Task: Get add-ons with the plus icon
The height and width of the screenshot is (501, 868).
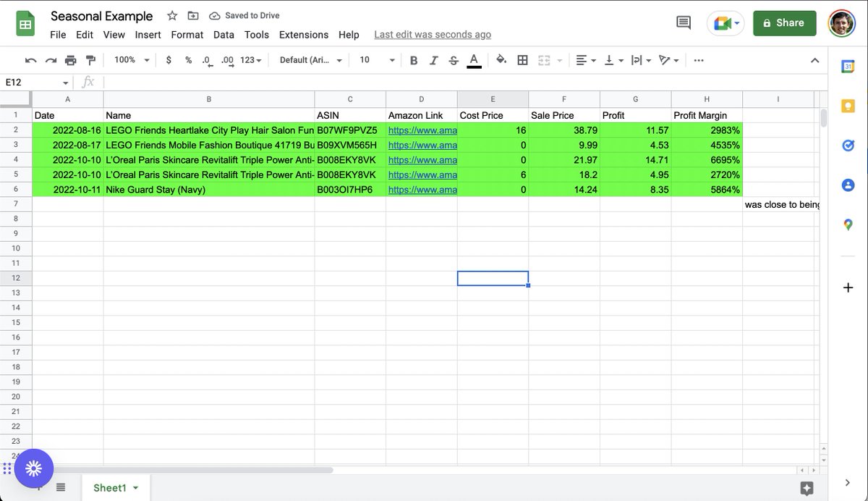Action: click(x=848, y=288)
